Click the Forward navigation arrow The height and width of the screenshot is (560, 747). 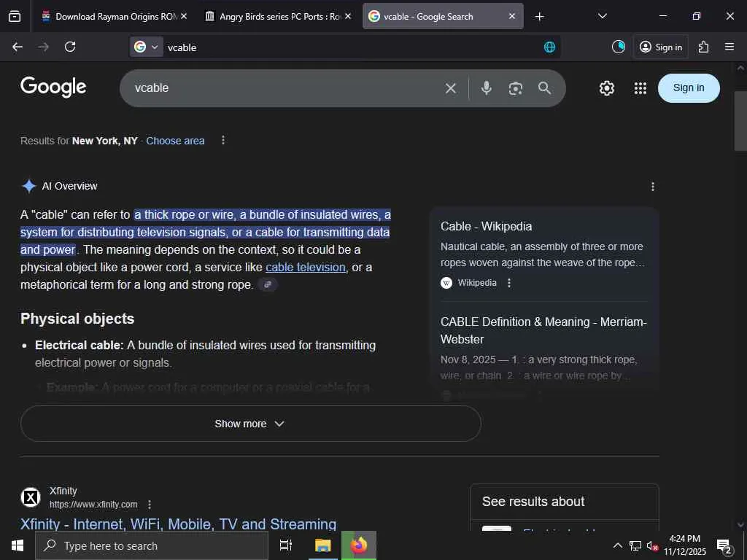pos(43,47)
